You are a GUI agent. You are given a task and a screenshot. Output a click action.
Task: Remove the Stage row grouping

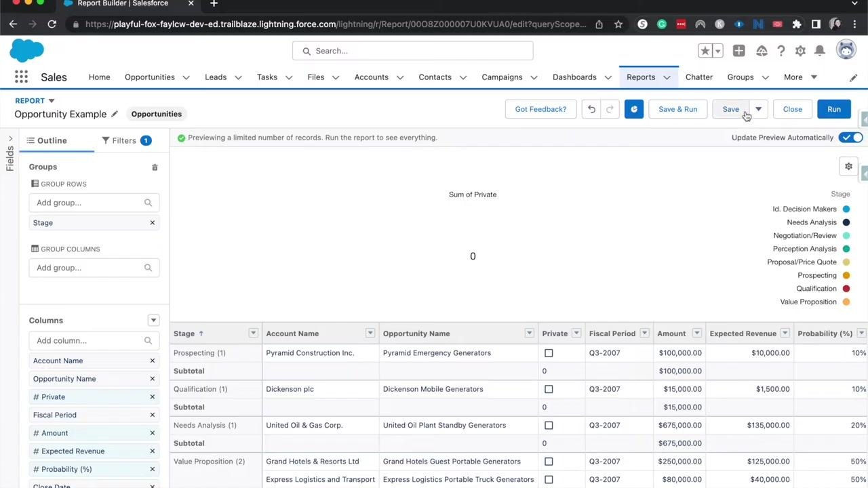pyautogui.click(x=152, y=222)
